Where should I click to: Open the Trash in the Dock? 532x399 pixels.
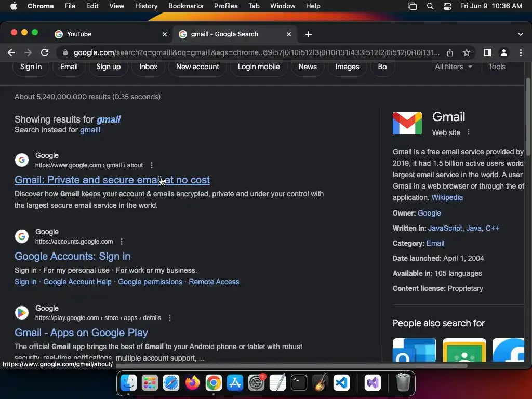403,382
